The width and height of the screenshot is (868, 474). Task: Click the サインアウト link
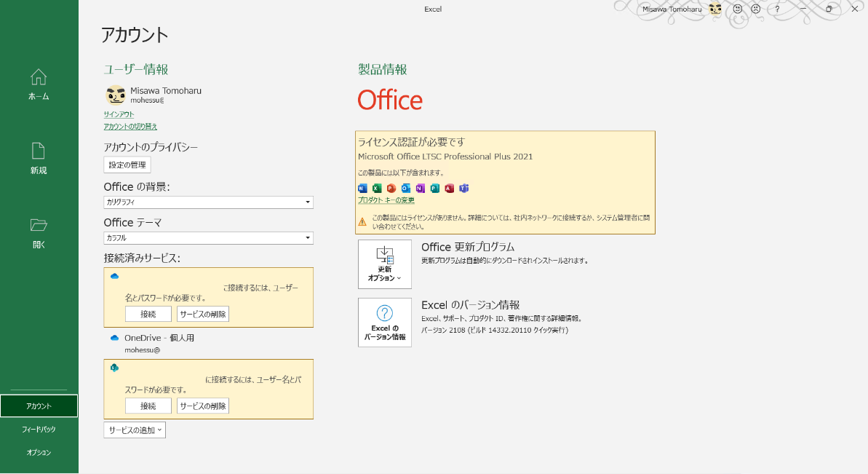coord(119,114)
